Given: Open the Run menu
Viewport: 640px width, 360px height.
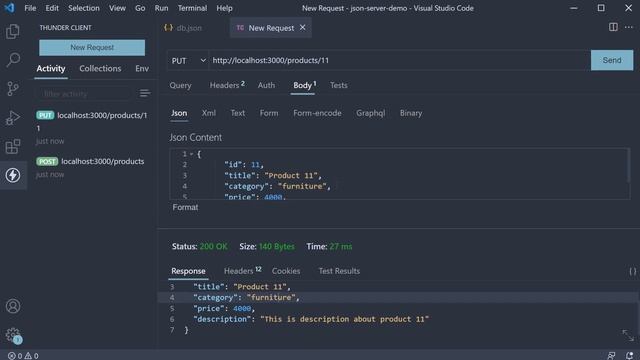Looking at the screenshot, I should coord(161,8).
